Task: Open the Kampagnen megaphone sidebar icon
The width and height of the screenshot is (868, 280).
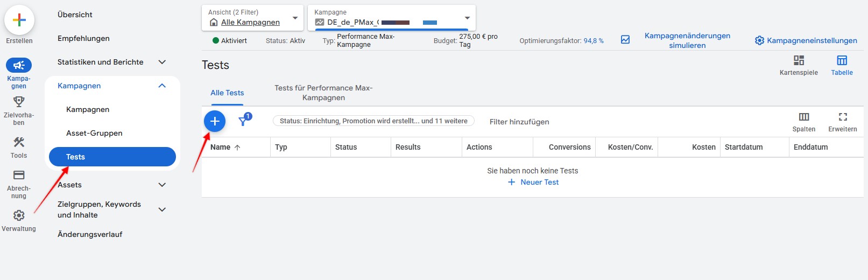Action: pos(19,65)
